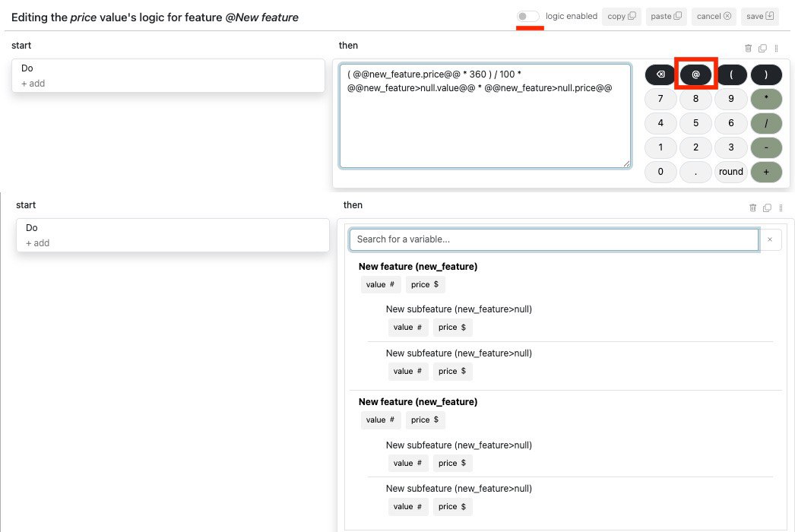Viewport: 795px width, 532px height.
Task: Toggle the logic enabled switch
Action: pyautogui.click(x=528, y=16)
